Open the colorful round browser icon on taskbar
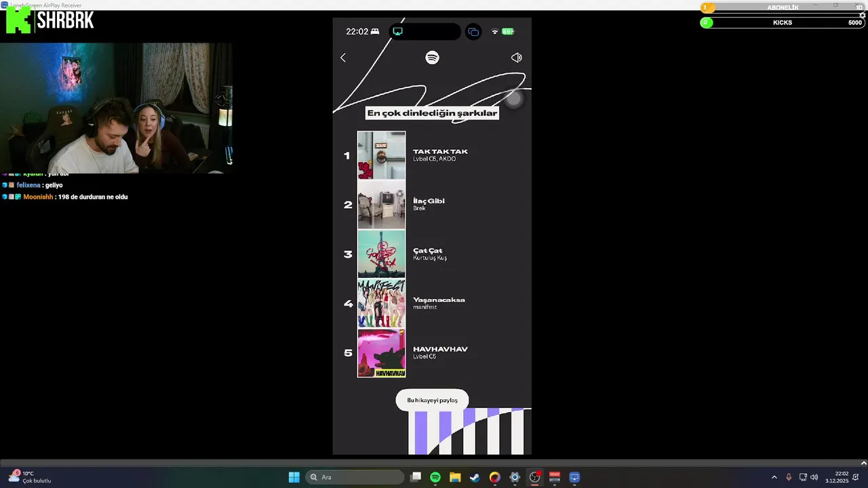Screen dimensions: 868x488 pos(494,477)
